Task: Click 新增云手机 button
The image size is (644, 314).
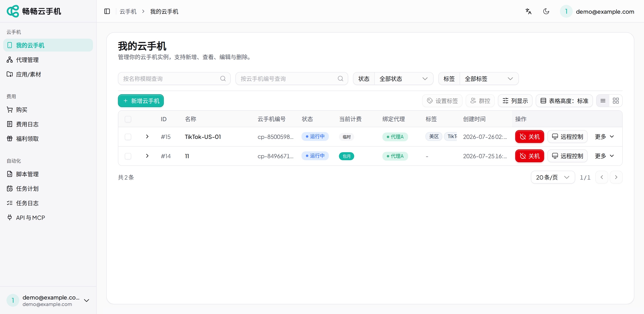Action: tap(141, 101)
